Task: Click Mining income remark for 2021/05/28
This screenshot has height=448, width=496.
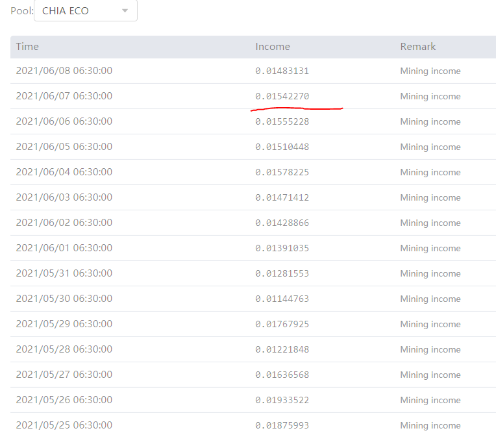Action: click(430, 349)
